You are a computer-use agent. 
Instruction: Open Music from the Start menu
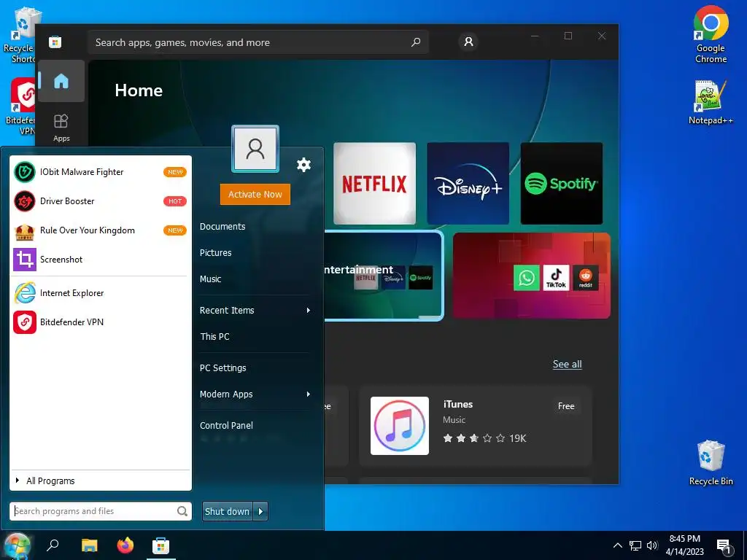point(211,279)
